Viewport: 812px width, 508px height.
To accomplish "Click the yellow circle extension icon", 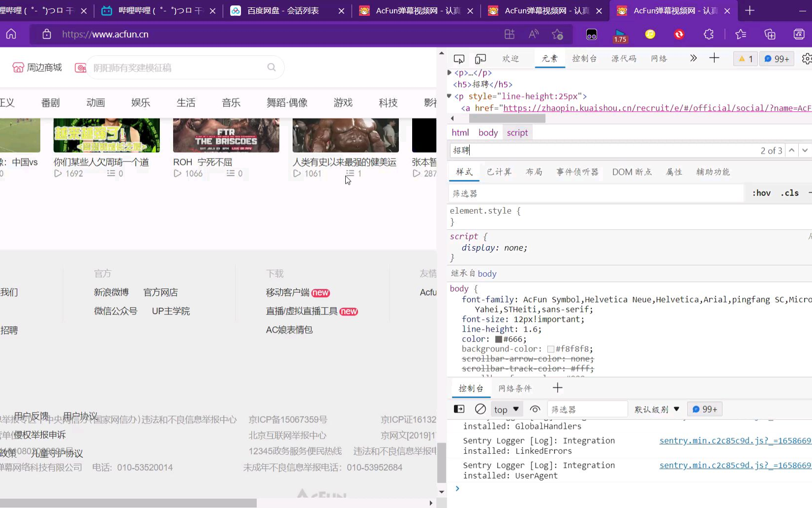I will tap(650, 34).
